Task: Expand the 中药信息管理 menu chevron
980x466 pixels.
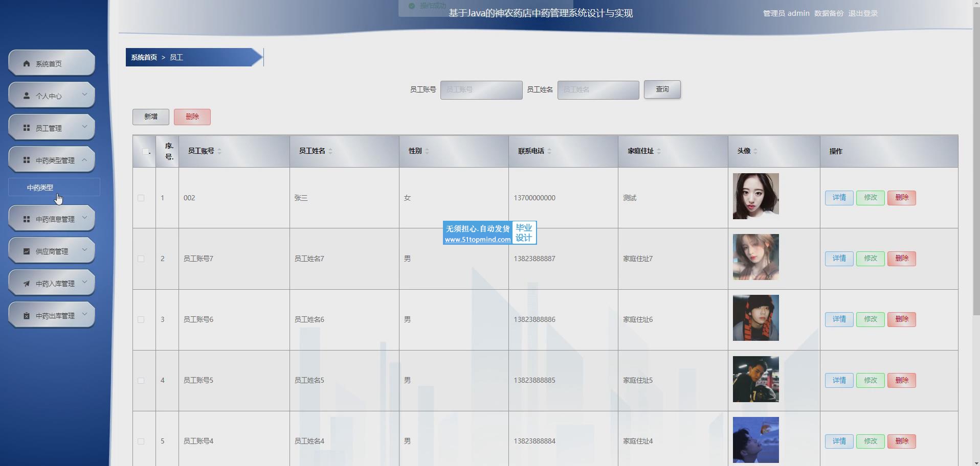Action: click(x=85, y=218)
